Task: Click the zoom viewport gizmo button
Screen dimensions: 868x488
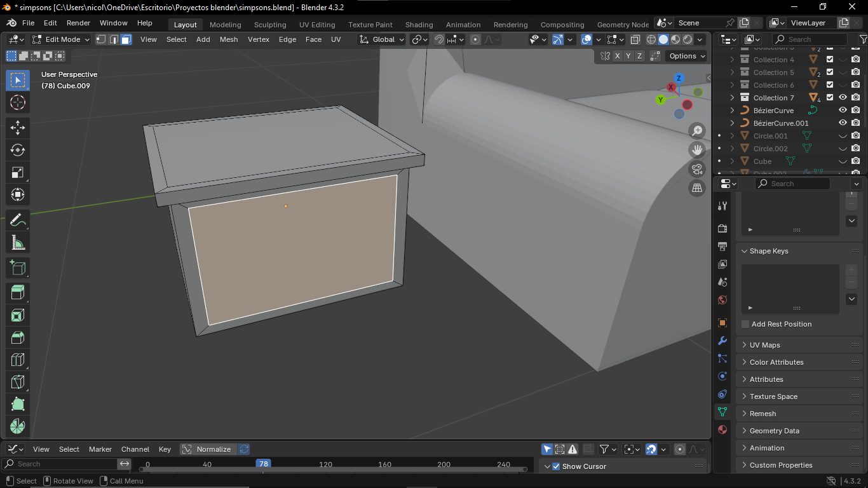Action: (x=698, y=131)
